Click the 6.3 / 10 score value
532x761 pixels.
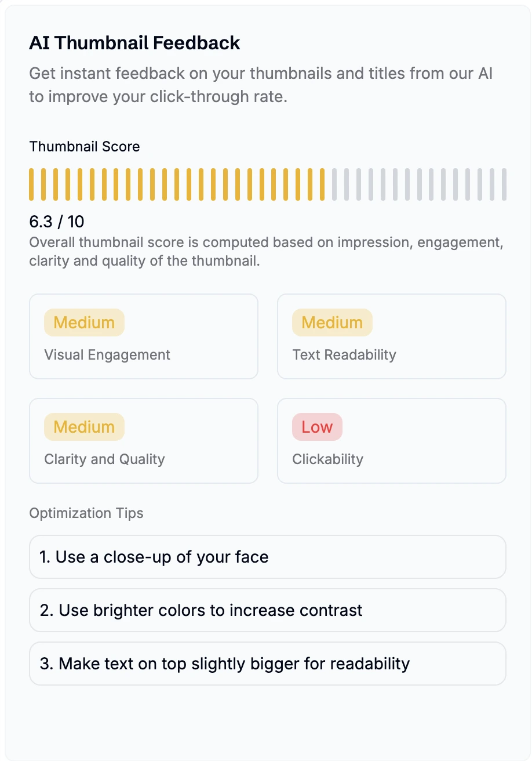(57, 222)
